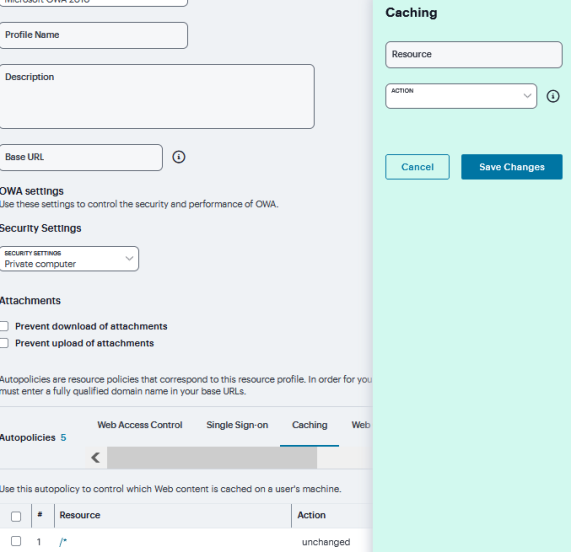
Task: Click into the Description text area
Action: (157, 96)
